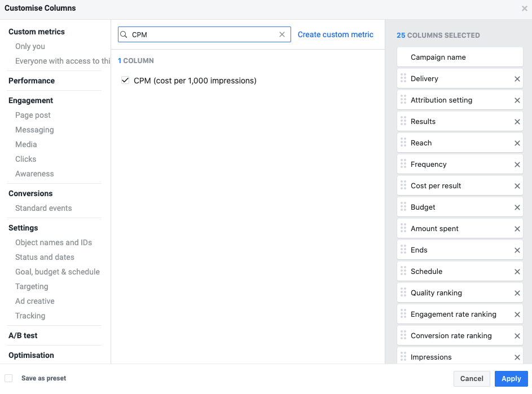Delete the Budget column from selection
The image size is (532, 394).
[517, 207]
